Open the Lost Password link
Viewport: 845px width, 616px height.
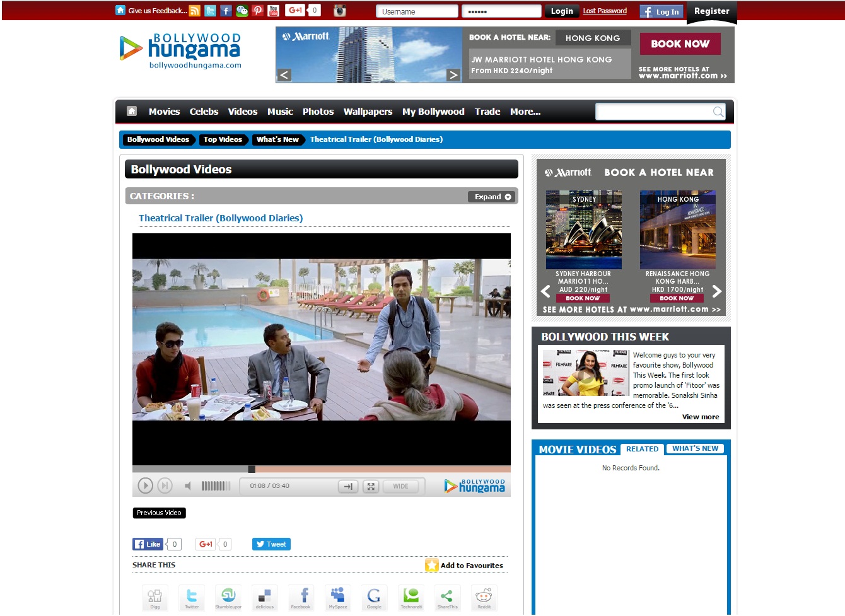coord(604,11)
